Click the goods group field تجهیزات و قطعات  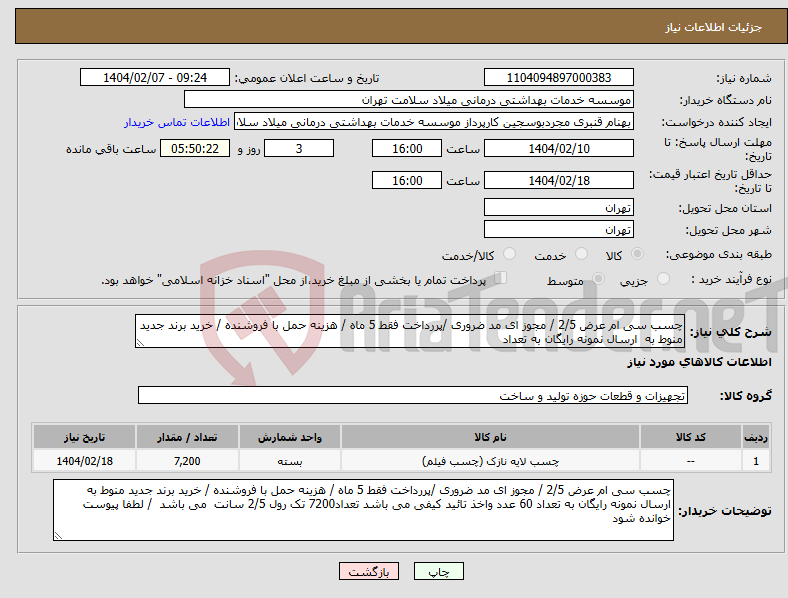point(413,395)
